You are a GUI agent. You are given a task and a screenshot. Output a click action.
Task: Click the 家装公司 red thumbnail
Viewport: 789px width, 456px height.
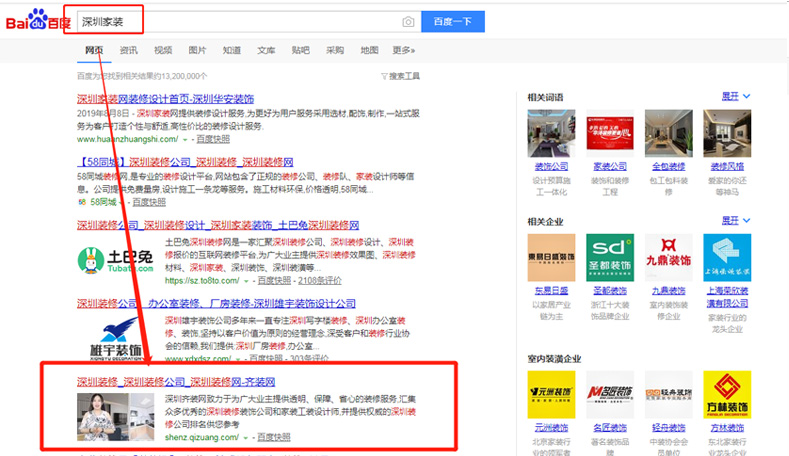610,133
